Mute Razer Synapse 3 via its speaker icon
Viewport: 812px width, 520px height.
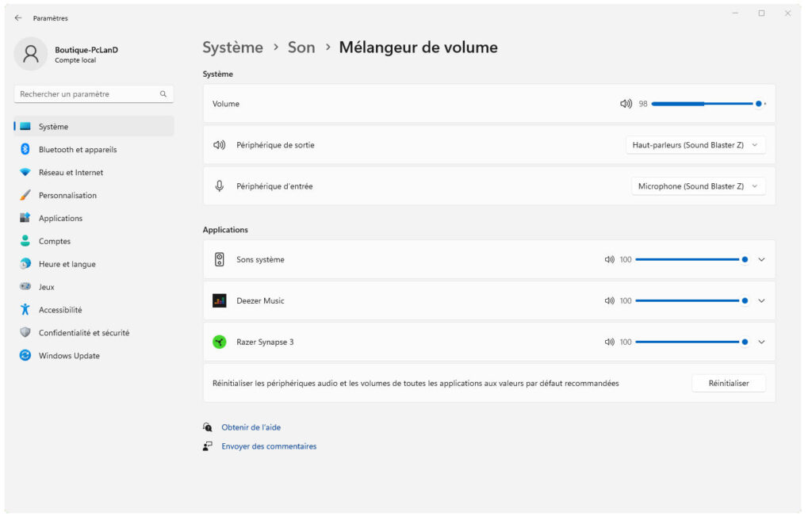(x=609, y=342)
